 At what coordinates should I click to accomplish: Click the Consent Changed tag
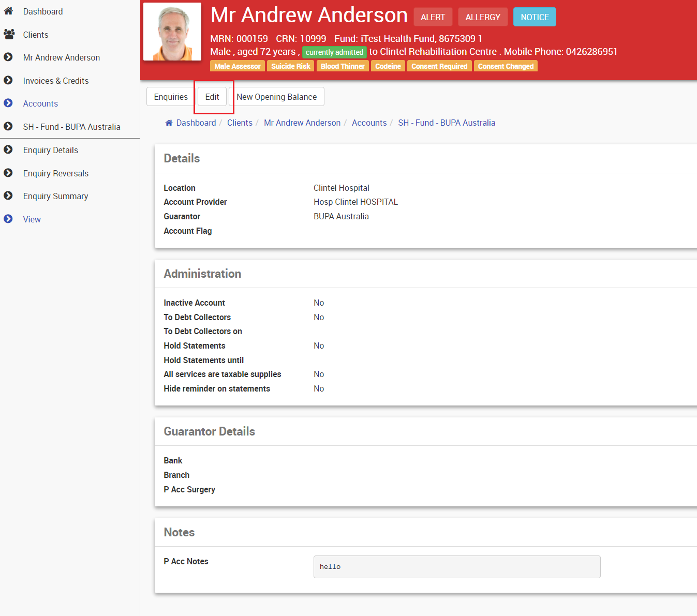tap(506, 66)
